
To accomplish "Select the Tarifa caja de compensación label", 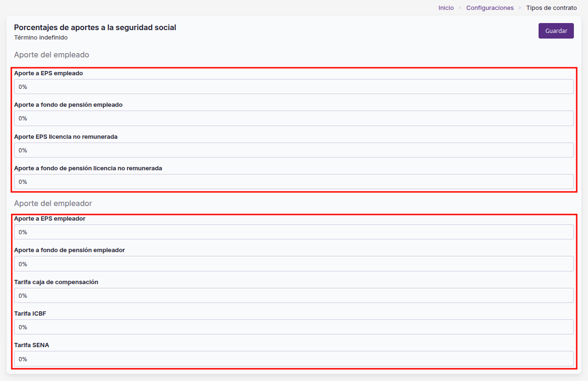I will tap(56, 282).
